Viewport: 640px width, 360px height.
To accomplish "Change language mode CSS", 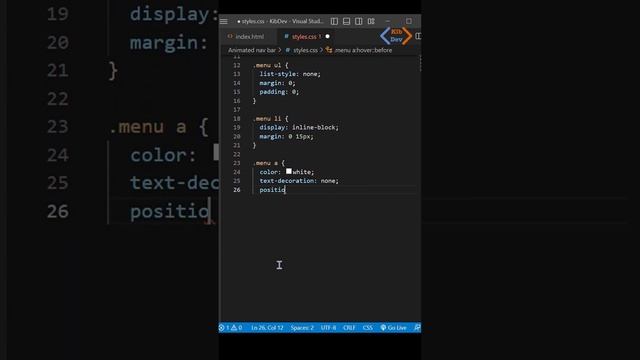I will pos(368,328).
